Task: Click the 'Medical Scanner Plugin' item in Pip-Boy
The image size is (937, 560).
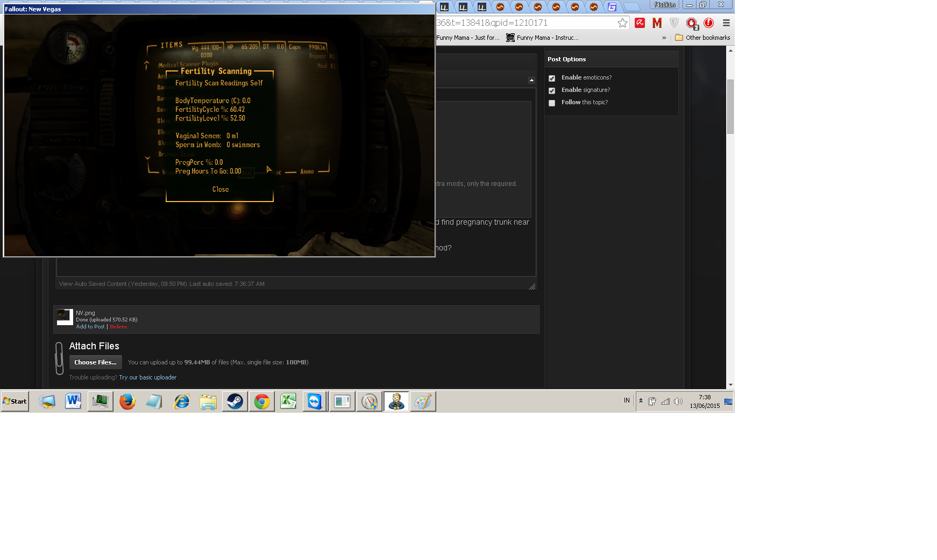Action: pyautogui.click(x=188, y=64)
